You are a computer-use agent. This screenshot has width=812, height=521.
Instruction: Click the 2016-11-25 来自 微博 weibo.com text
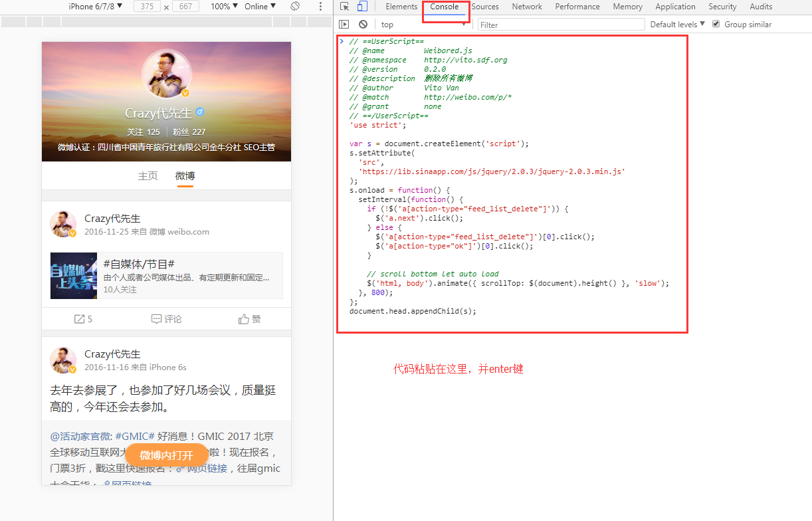coord(147,232)
